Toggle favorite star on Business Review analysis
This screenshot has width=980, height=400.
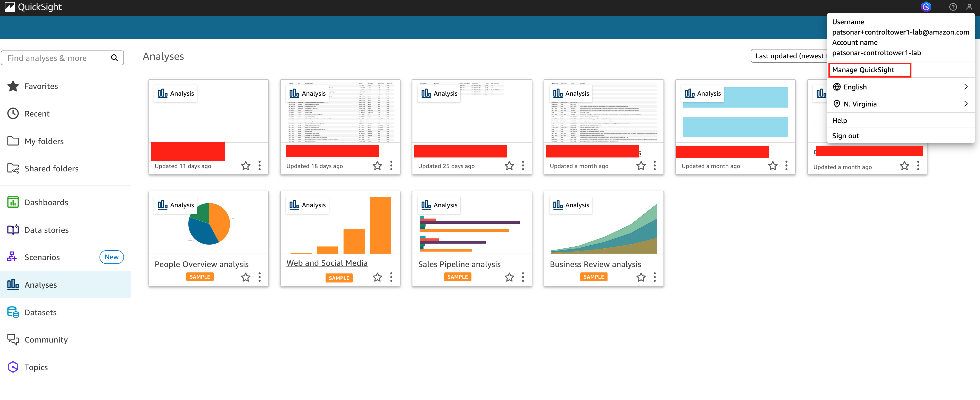click(641, 277)
